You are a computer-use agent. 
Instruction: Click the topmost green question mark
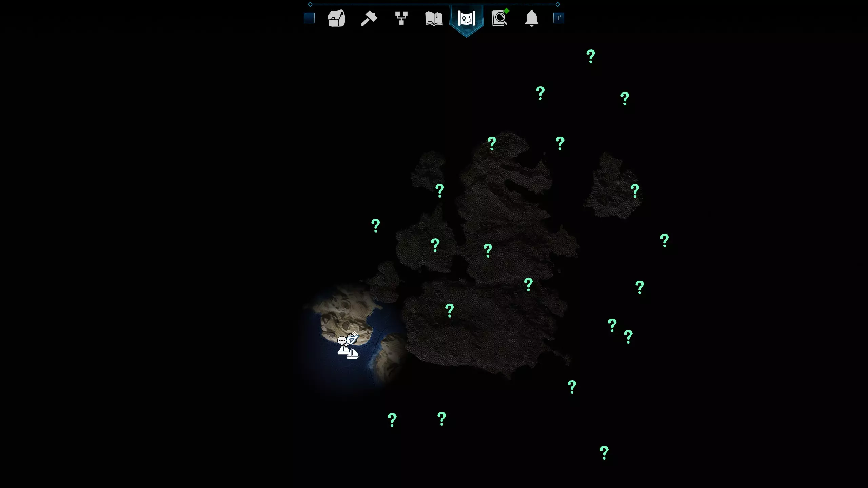591,56
